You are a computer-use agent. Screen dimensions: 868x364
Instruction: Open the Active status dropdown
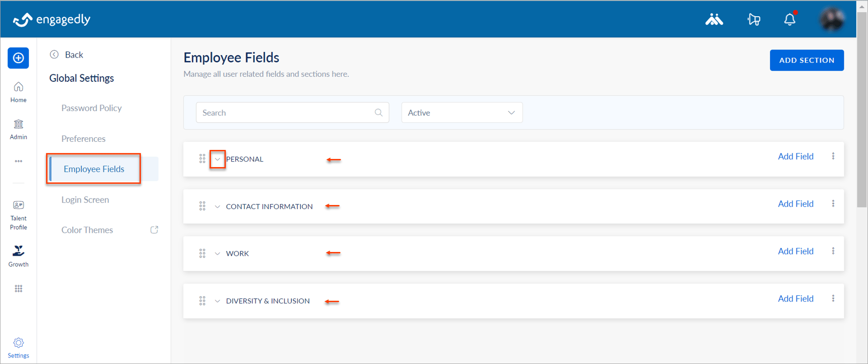[462, 113]
